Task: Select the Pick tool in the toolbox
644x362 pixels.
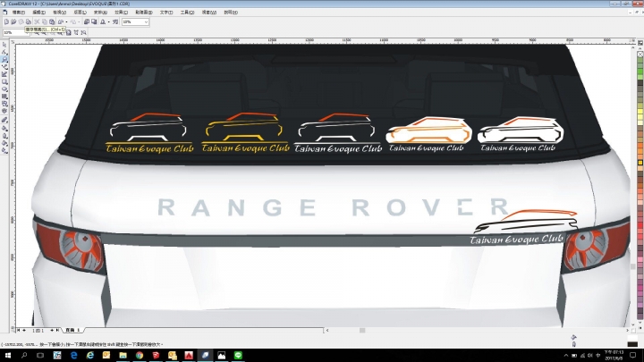Action: 4,45
